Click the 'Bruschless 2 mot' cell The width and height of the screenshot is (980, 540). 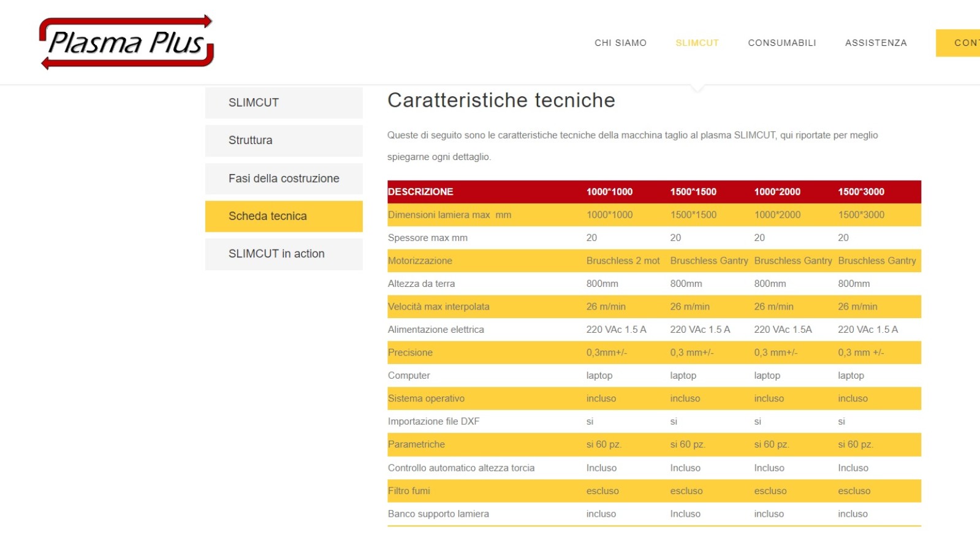(x=623, y=261)
